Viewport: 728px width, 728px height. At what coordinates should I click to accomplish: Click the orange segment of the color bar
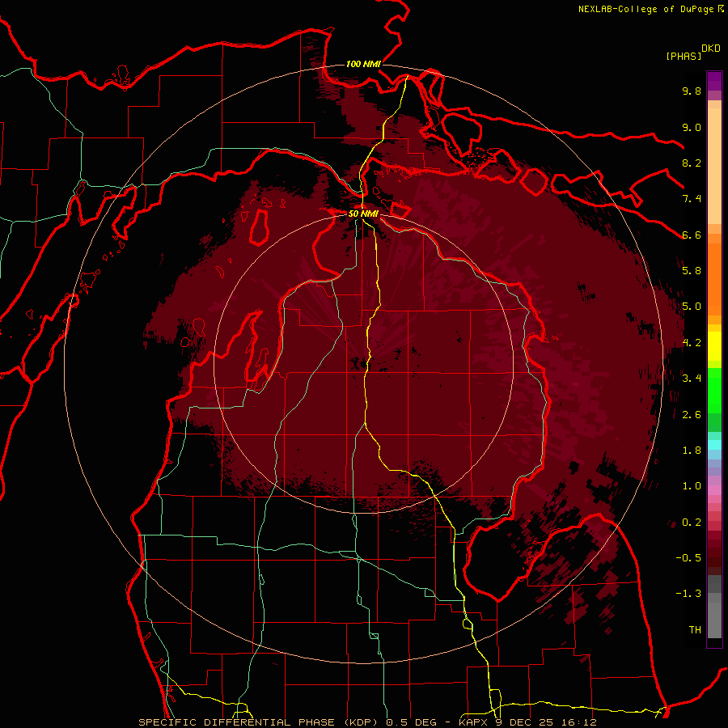pyautogui.click(x=714, y=278)
